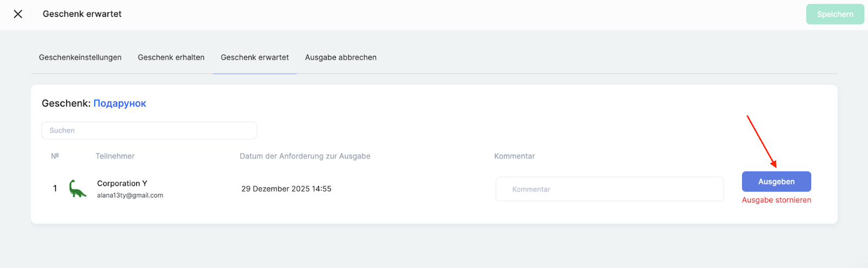Click the red Ausgabe stornieren link
Image resolution: width=868 pixels, height=268 pixels.
(x=776, y=200)
